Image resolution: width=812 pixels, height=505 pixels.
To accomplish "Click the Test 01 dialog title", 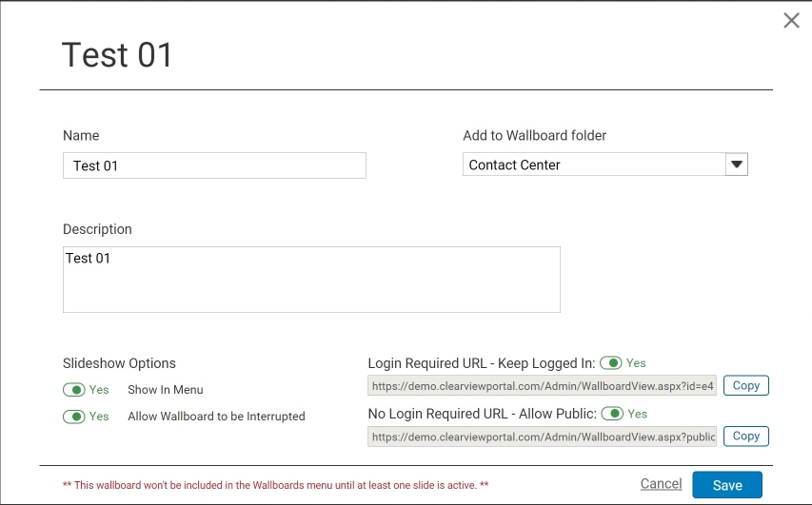I will point(117,55).
